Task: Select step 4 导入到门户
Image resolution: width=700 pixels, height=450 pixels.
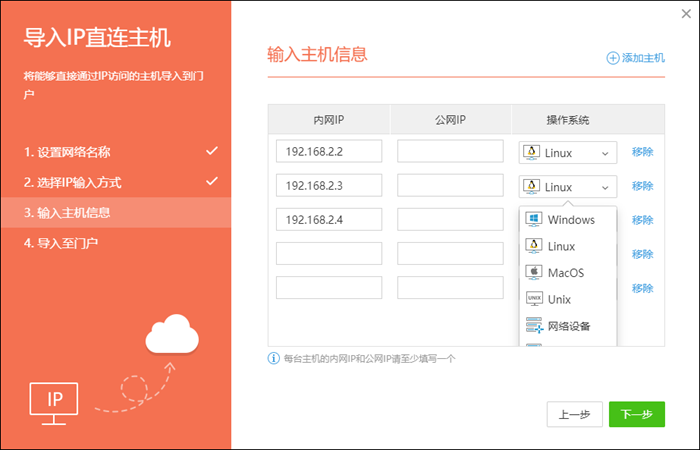Action: [x=62, y=242]
